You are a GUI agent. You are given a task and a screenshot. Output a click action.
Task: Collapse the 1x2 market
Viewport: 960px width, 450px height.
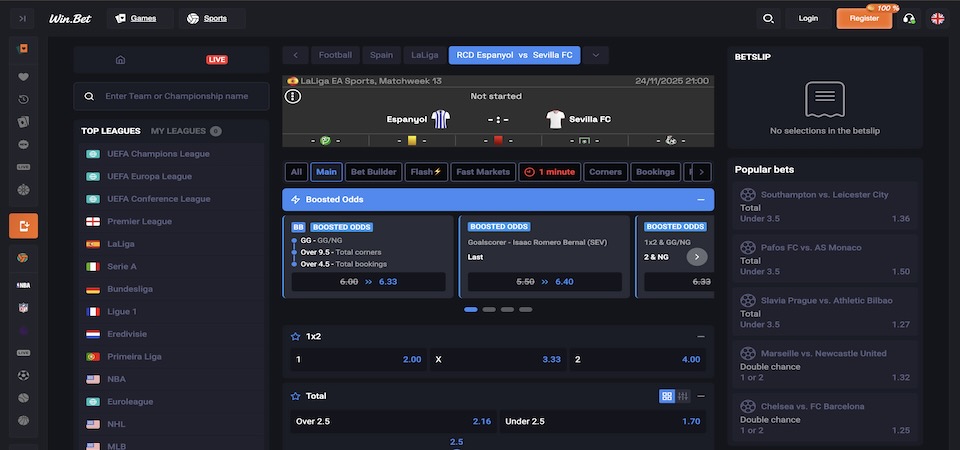pos(701,336)
